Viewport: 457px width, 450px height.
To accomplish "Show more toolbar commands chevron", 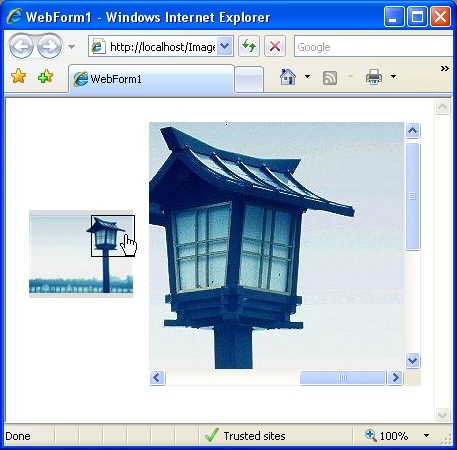I will [x=444, y=69].
